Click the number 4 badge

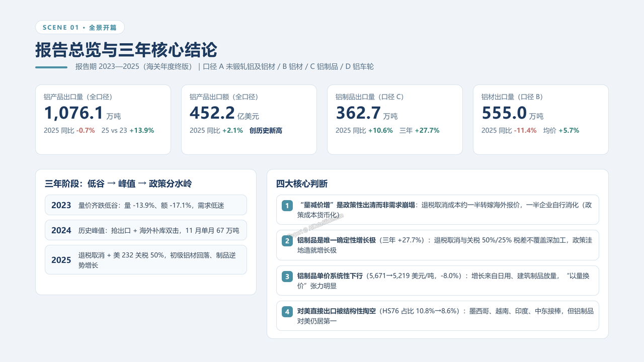pos(287,312)
